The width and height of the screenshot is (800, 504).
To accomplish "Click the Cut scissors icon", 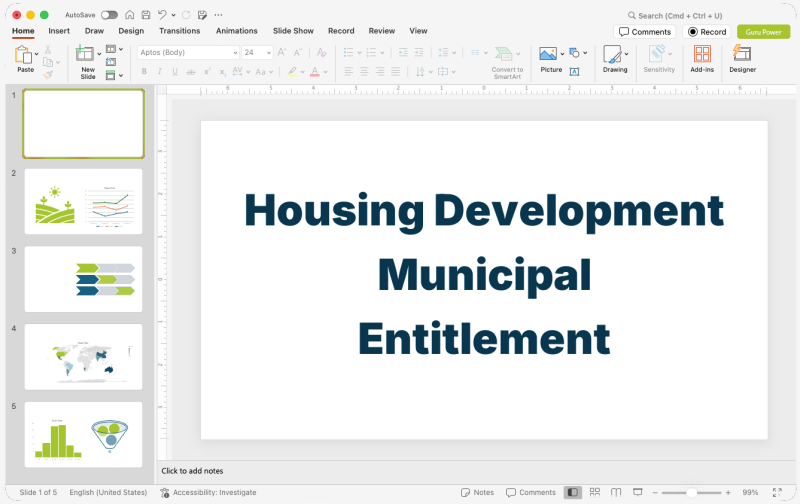I will [x=48, y=49].
